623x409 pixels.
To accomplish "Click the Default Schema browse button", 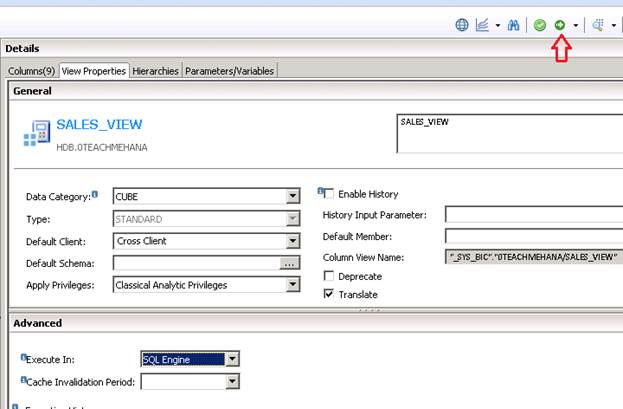I will 290,263.
